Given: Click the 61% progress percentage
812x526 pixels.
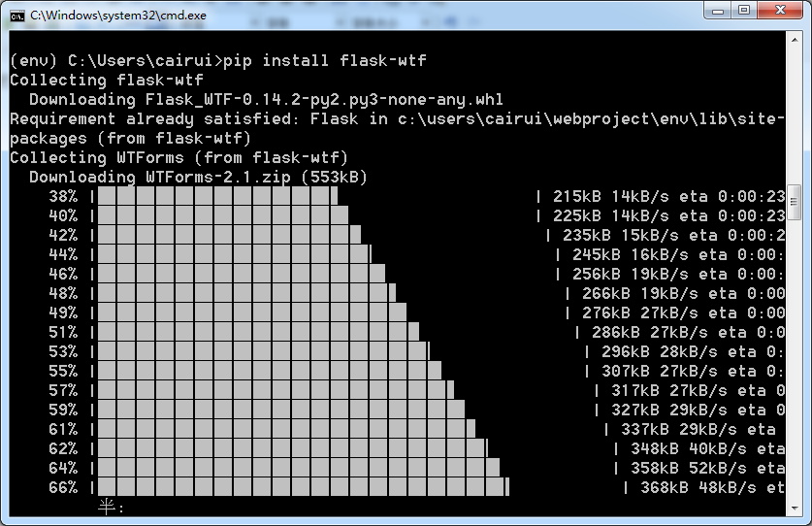Looking at the screenshot, I should 63,430.
